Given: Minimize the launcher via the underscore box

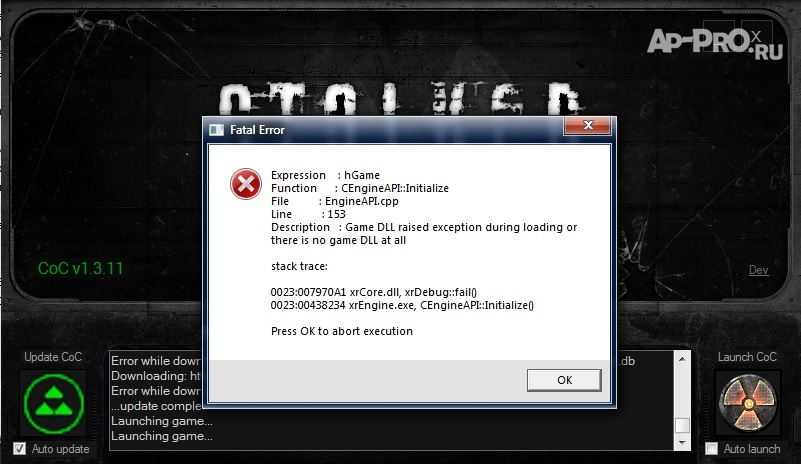Looking at the screenshot, I should [x=719, y=36].
